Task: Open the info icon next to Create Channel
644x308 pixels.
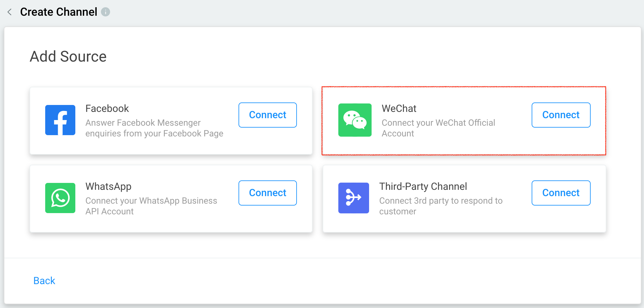Action: (105, 12)
